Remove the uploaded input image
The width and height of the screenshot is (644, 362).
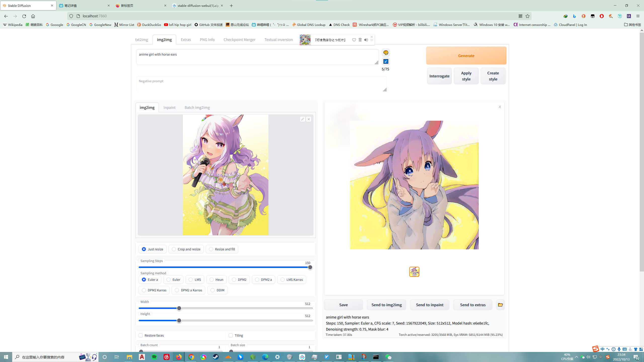309,119
